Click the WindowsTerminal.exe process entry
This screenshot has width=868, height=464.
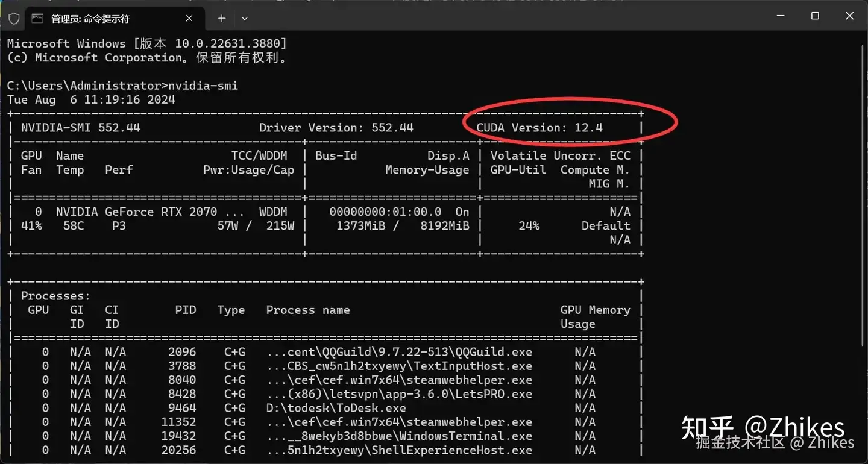tap(399, 436)
